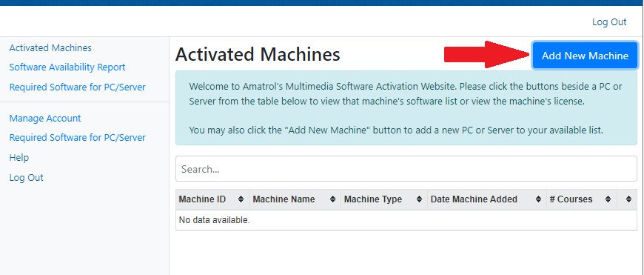
Task: Open first Required Software for PC/Server link
Action: [77, 87]
